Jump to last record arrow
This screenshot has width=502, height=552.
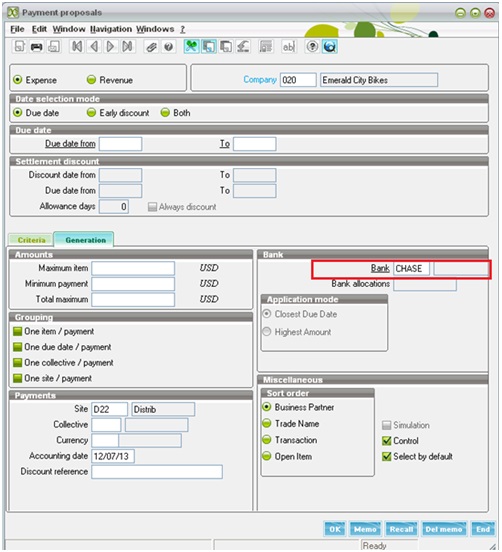(127, 46)
